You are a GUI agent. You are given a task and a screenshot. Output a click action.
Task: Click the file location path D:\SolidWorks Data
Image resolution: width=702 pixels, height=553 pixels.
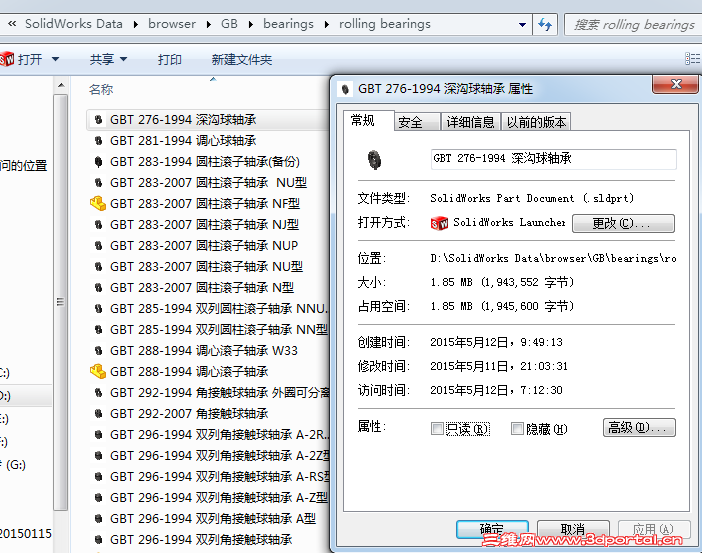click(x=553, y=258)
